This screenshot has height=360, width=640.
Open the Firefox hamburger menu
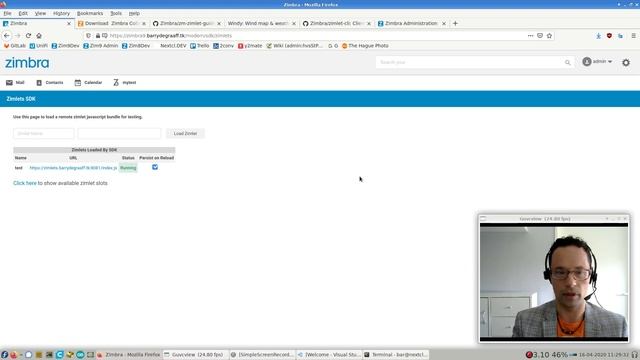(633, 36)
